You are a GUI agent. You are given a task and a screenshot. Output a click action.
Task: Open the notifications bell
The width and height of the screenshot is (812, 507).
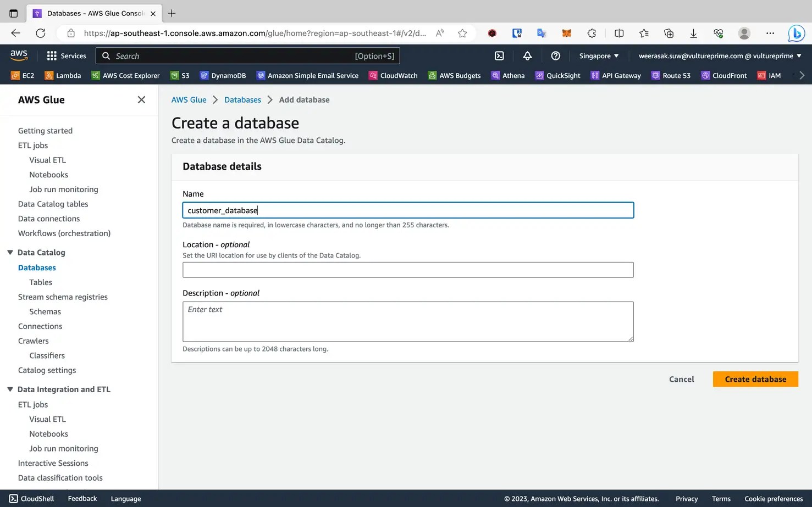[x=527, y=55]
